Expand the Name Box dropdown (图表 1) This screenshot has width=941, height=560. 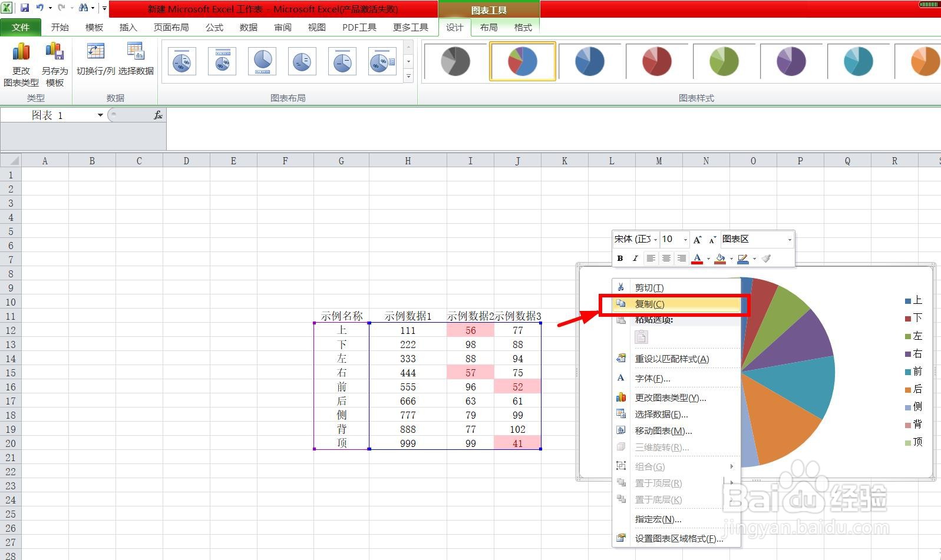tap(100, 115)
